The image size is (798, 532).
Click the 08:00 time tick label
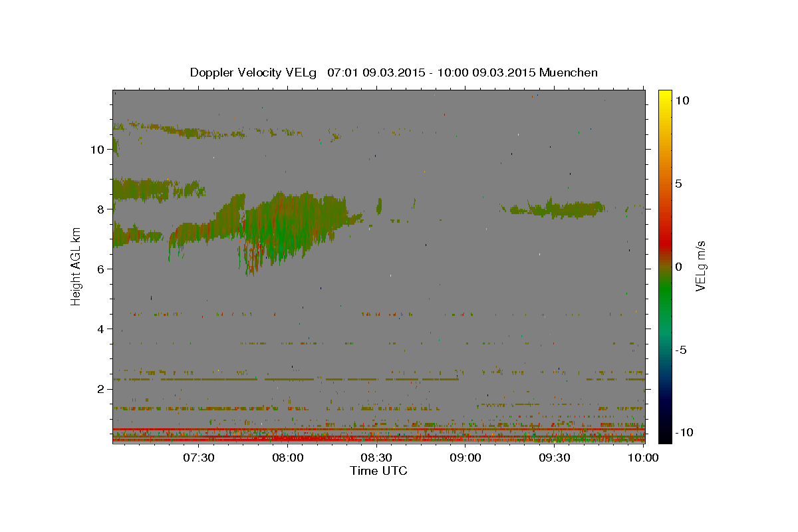(287, 458)
